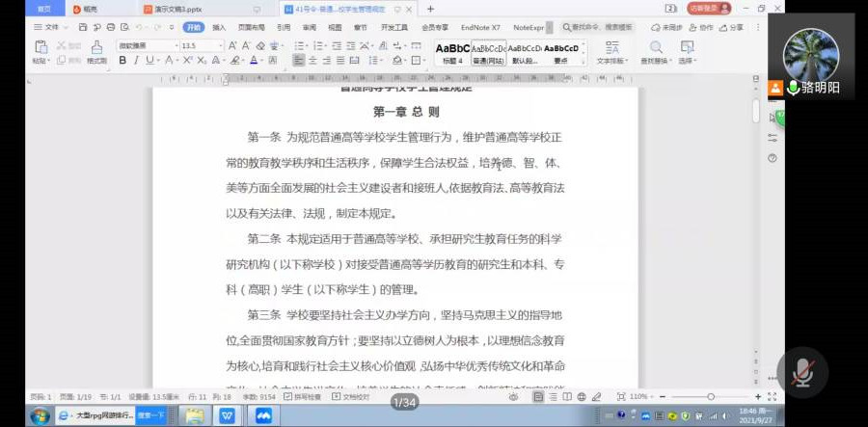
Task: Click the 访客登录 login button
Action: (710, 9)
